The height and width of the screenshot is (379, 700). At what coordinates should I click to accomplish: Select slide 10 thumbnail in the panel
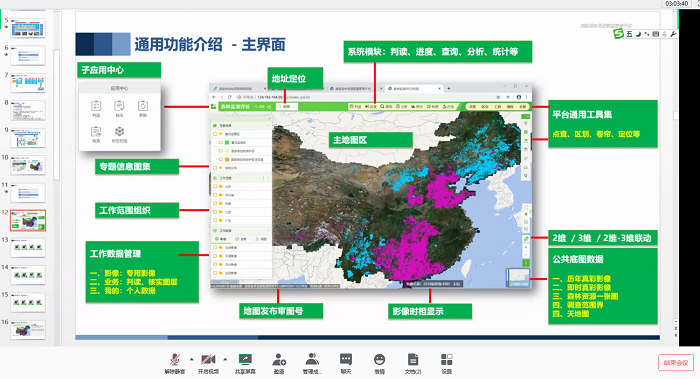28,166
